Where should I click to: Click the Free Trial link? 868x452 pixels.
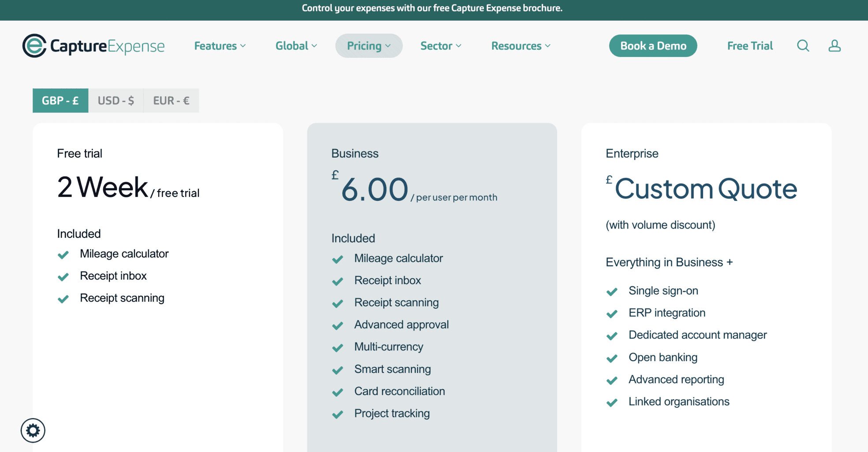750,45
